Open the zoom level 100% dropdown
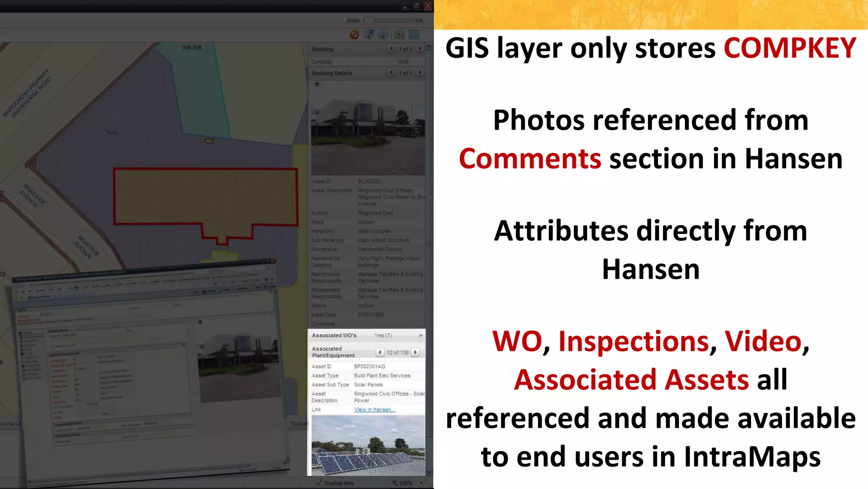The image size is (868, 489). (x=421, y=483)
